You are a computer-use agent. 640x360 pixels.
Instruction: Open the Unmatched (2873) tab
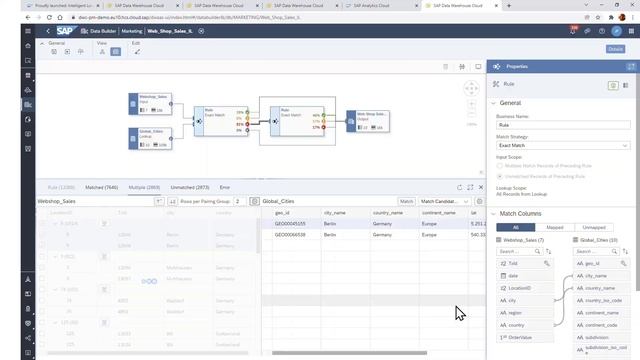click(190, 187)
